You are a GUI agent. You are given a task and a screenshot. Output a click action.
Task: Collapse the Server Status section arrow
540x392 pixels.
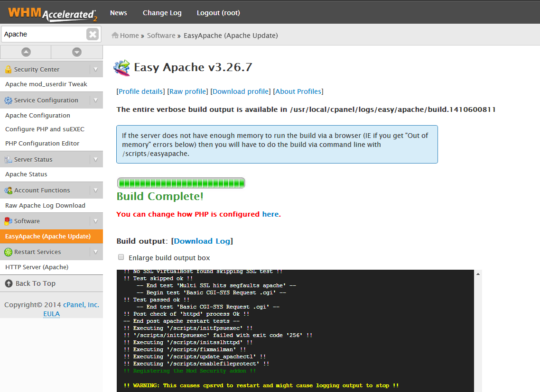(96, 159)
